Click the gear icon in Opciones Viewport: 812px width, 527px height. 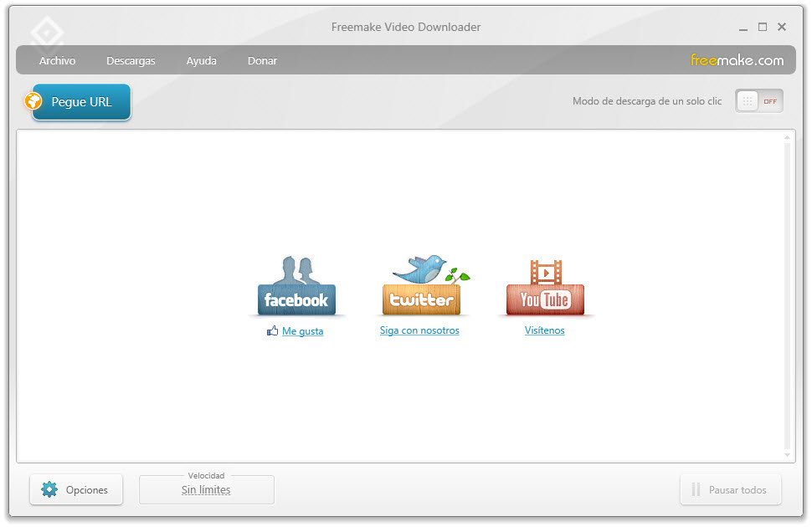click(49, 489)
